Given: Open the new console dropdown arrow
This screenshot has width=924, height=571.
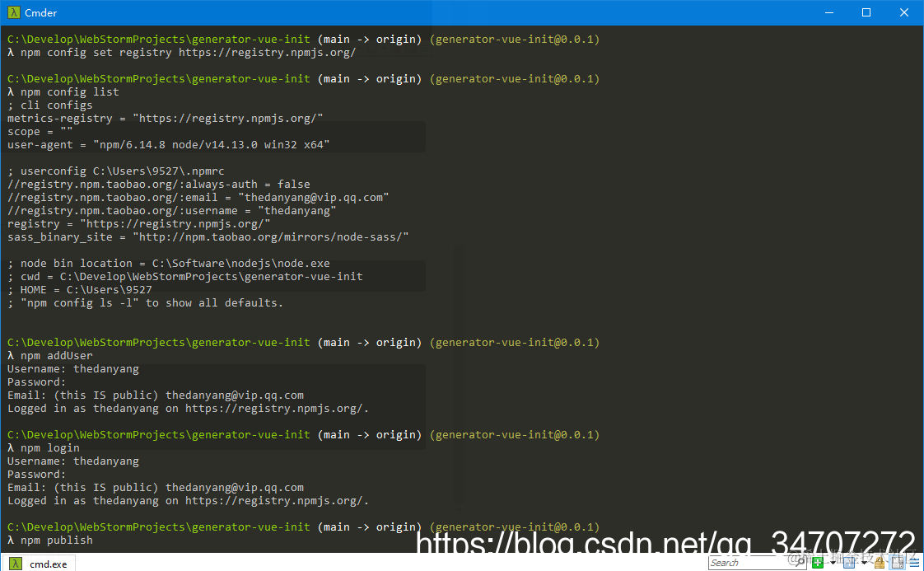Looking at the screenshot, I should (x=833, y=562).
